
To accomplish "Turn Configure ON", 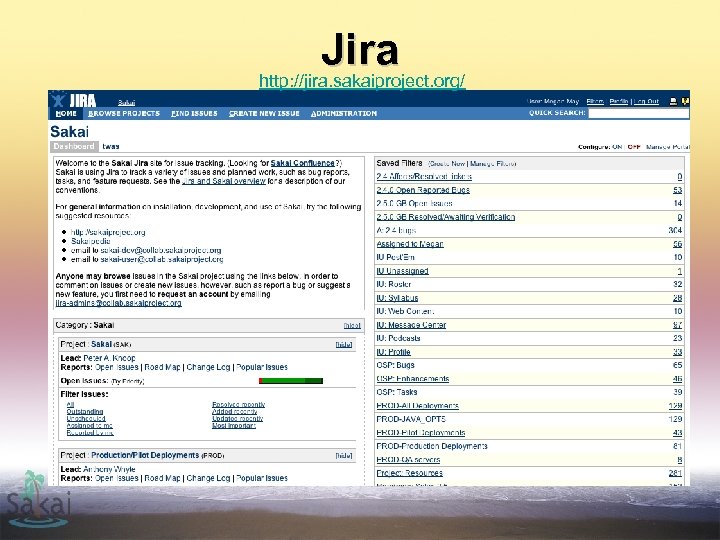I will (617, 147).
